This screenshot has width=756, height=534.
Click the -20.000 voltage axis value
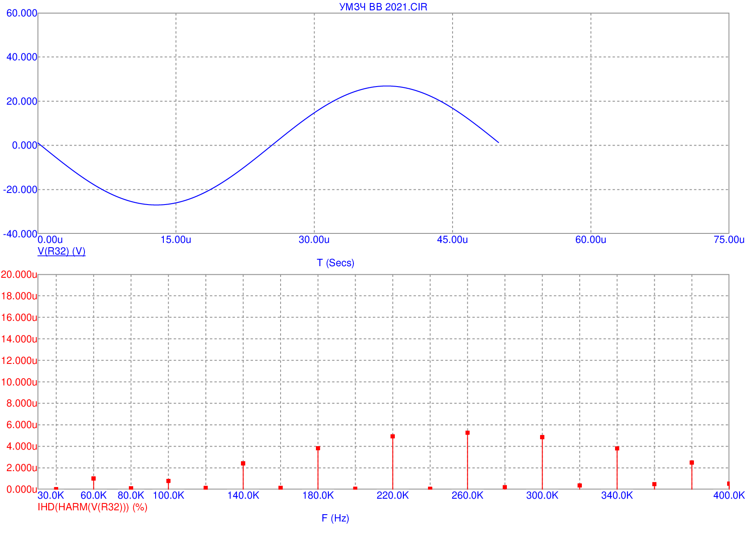point(20,190)
